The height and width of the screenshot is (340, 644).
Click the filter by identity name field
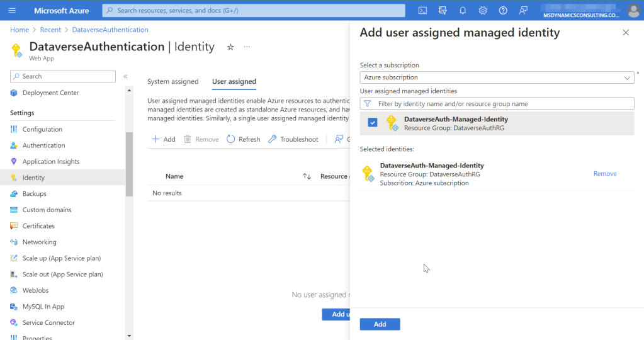[x=496, y=104]
